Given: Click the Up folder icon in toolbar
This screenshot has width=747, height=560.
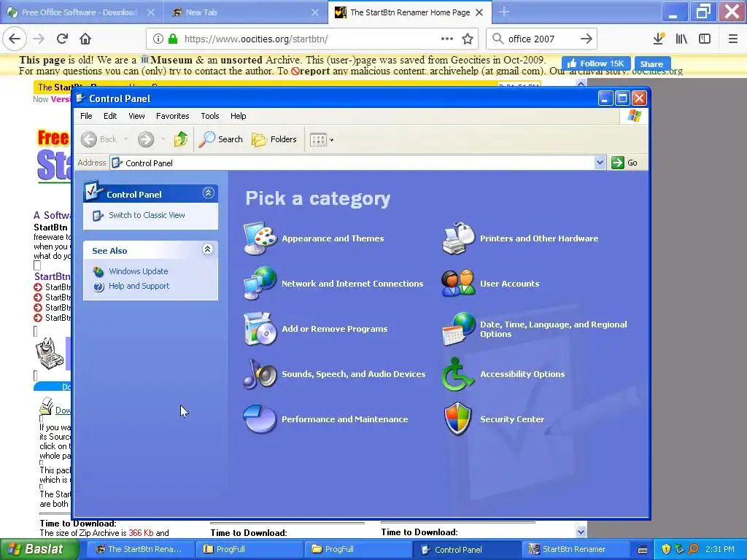Looking at the screenshot, I should pos(181,139).
